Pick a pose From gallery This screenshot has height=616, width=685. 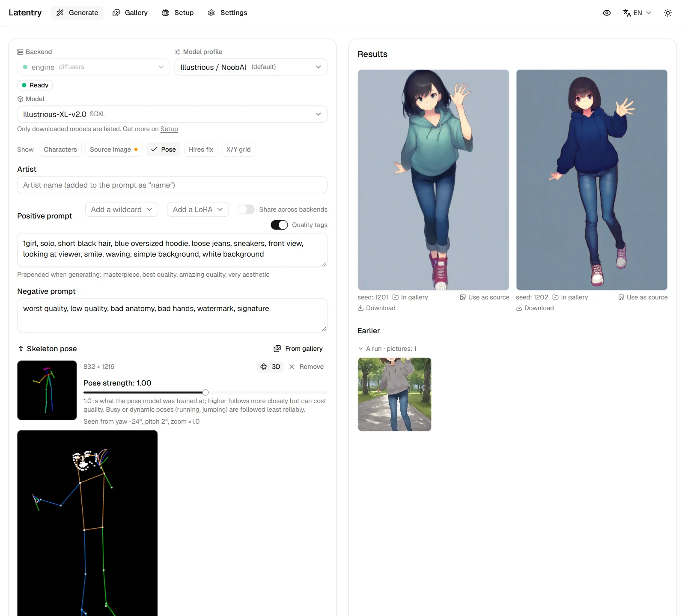click(x=298, y=349)
